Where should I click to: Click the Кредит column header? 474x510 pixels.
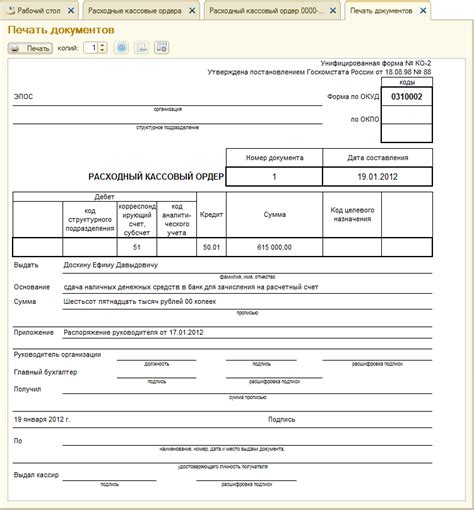(x=211, y=214)
